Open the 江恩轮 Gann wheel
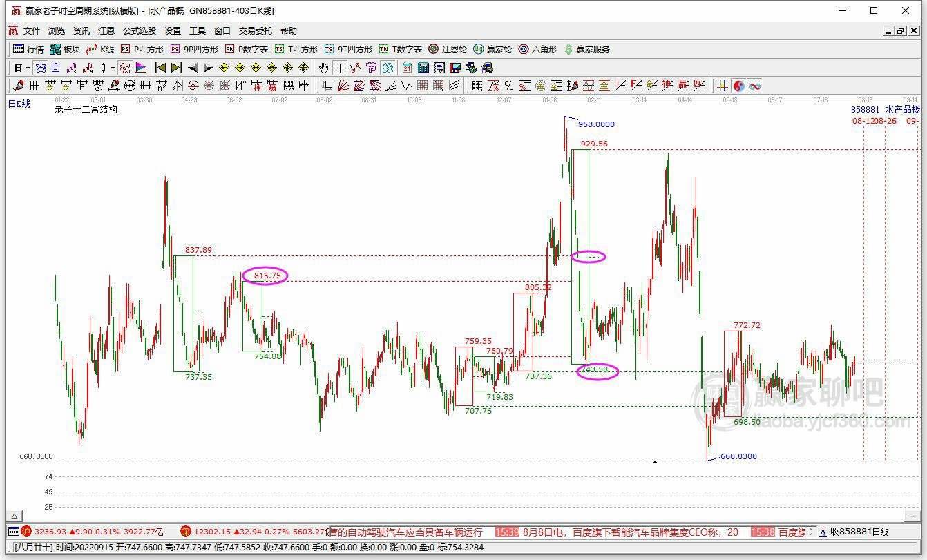 [x=448, y=49]
